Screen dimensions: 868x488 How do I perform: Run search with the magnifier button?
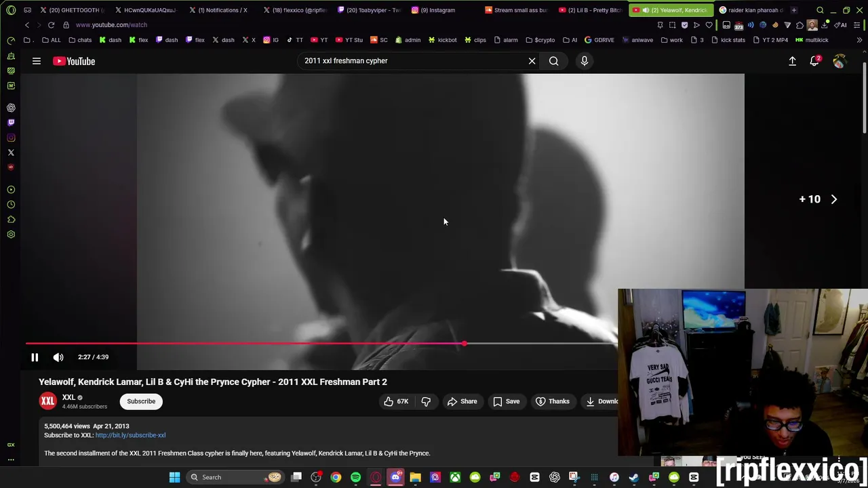(x=553, y=61)
